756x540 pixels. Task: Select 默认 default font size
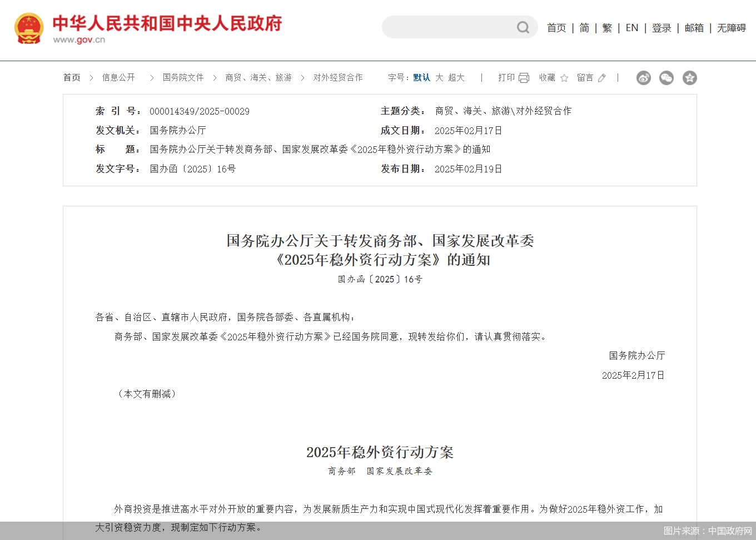tap(421, 77)
